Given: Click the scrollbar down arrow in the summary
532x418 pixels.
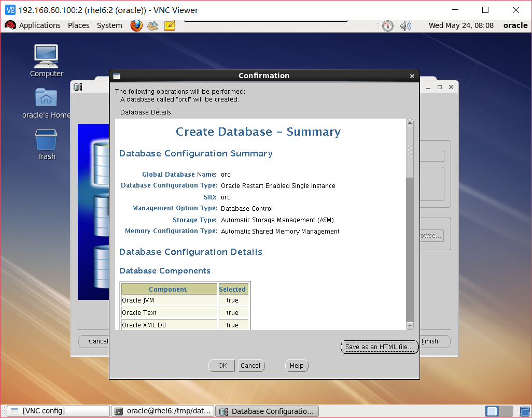Looking at the screenshot, I should pos(410,325).
